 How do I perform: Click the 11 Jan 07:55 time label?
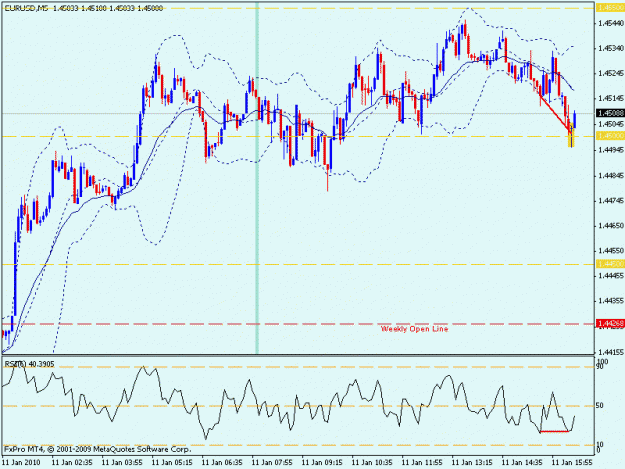pyautogui.click(x=272, y=462)
